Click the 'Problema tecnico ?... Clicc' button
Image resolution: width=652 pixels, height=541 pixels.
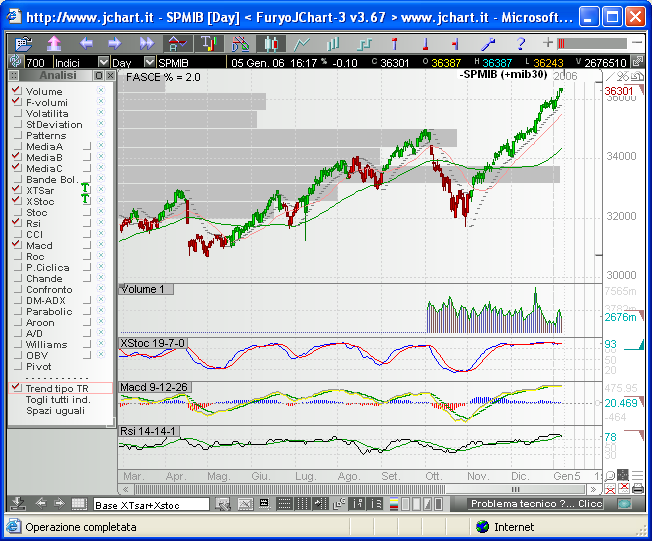pyautogui.click(x=535, y=504)
